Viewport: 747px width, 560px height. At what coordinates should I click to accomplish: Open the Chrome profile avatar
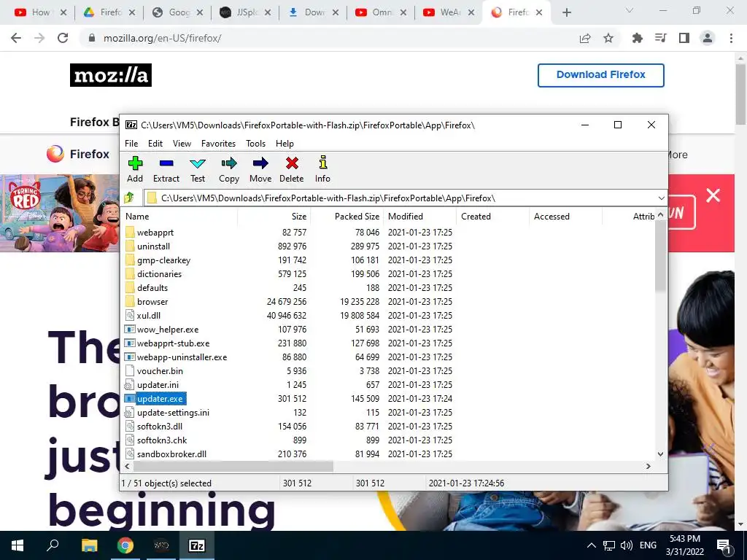coord(708,38)
